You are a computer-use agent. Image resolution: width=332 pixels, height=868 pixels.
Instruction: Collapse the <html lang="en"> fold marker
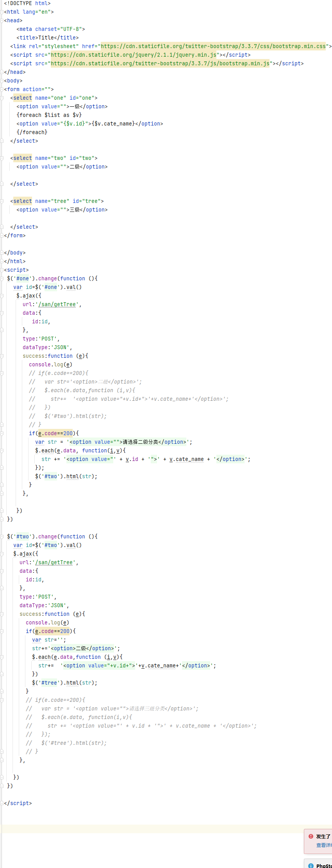[x=2, y=12]
